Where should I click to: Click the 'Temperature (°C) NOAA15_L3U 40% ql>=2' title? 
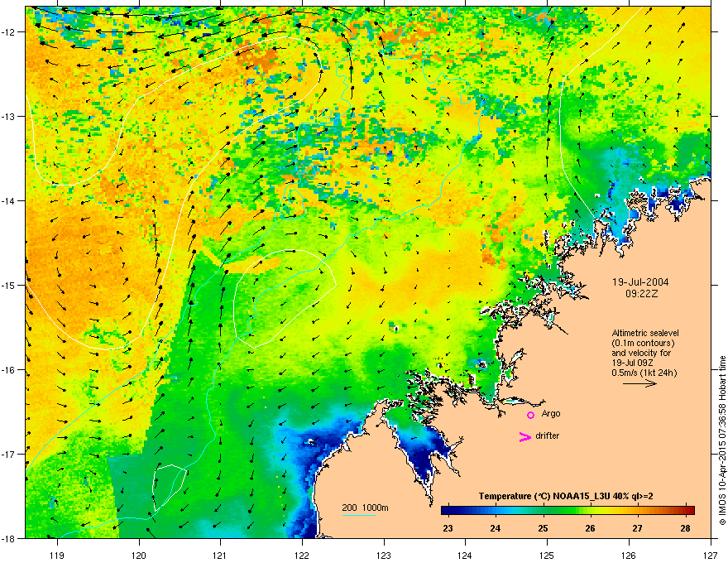pyautogui.click(x=566, y=496)
